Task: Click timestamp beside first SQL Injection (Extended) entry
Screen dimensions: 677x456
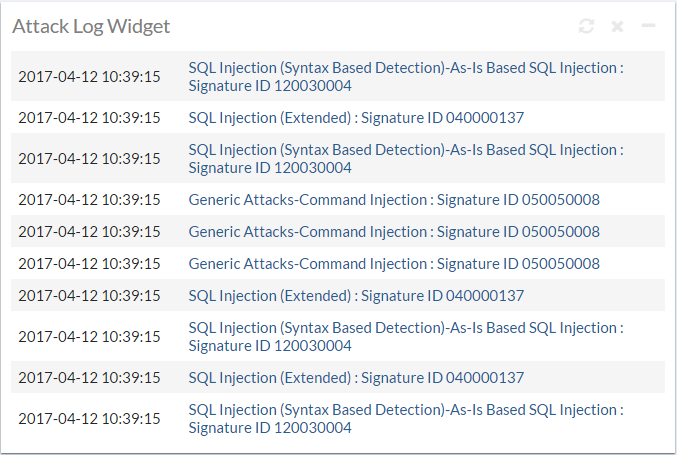Action: (89, 118)
